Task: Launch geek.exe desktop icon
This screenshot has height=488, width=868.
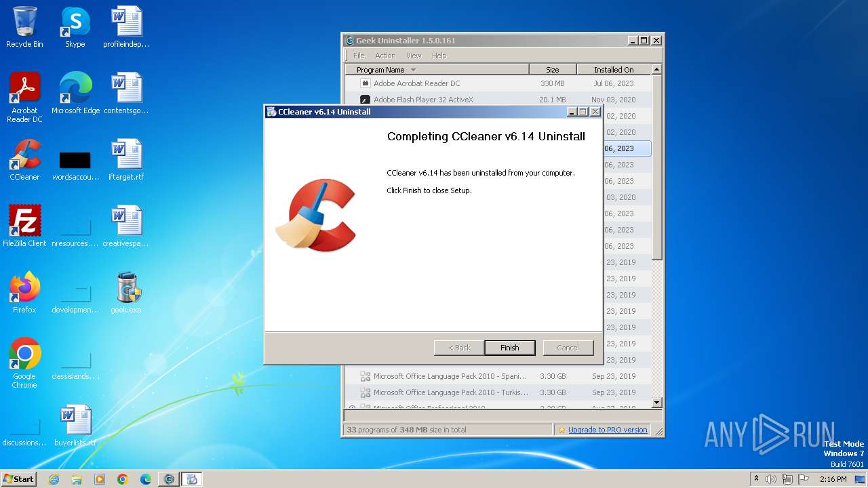Action: click(x=126, y=293)
